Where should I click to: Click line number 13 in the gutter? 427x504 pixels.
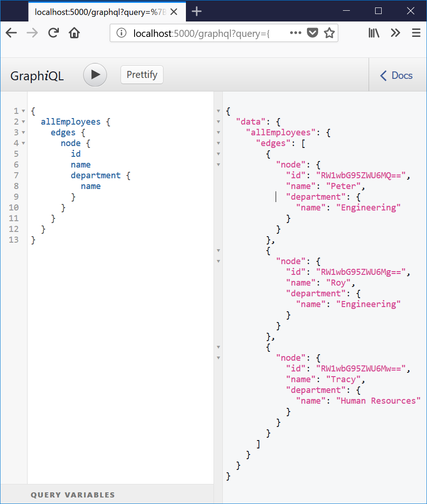(x=14, y=240)
